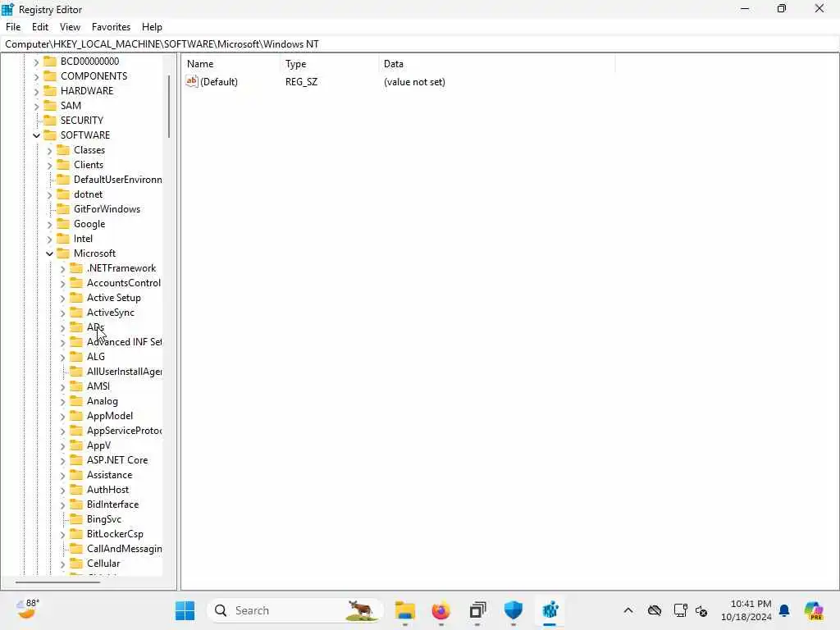Expand the HARDWARE key

coord(36,92)
